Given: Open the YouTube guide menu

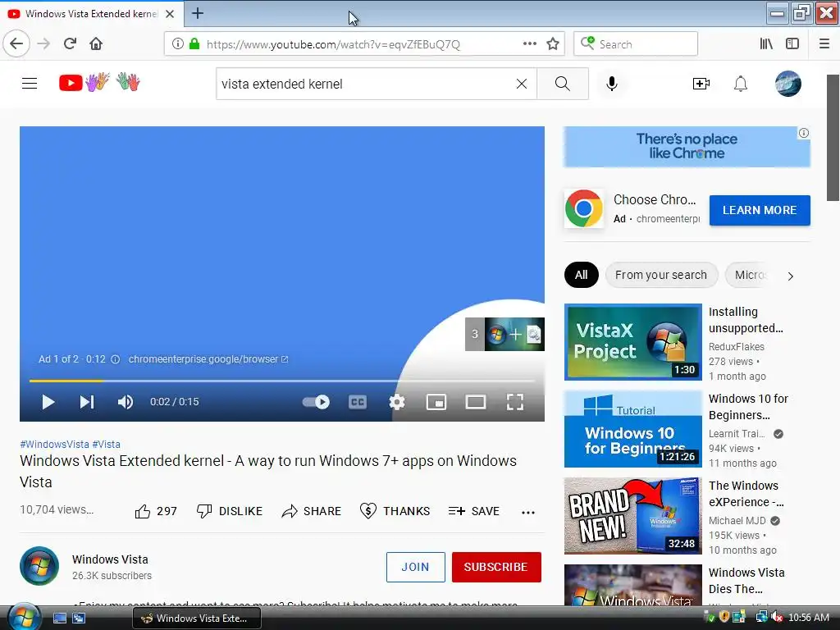Looking at the screenshot, I should [x=30, y=84].
